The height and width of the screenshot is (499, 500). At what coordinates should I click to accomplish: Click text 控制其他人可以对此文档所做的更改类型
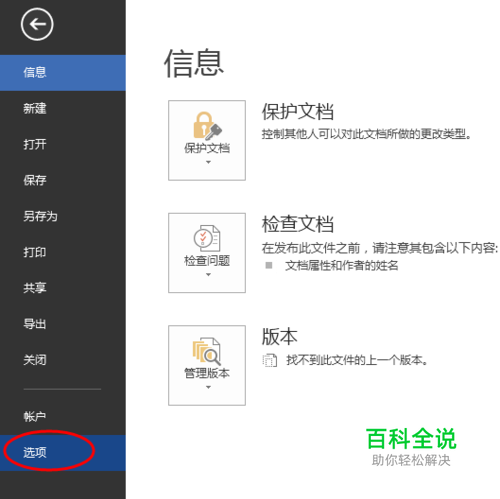[366, 134]
